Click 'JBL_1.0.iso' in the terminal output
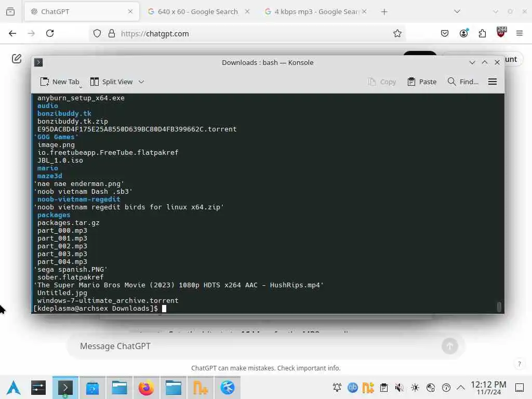This screenshot has height=399, width=532. click(60, 161)
